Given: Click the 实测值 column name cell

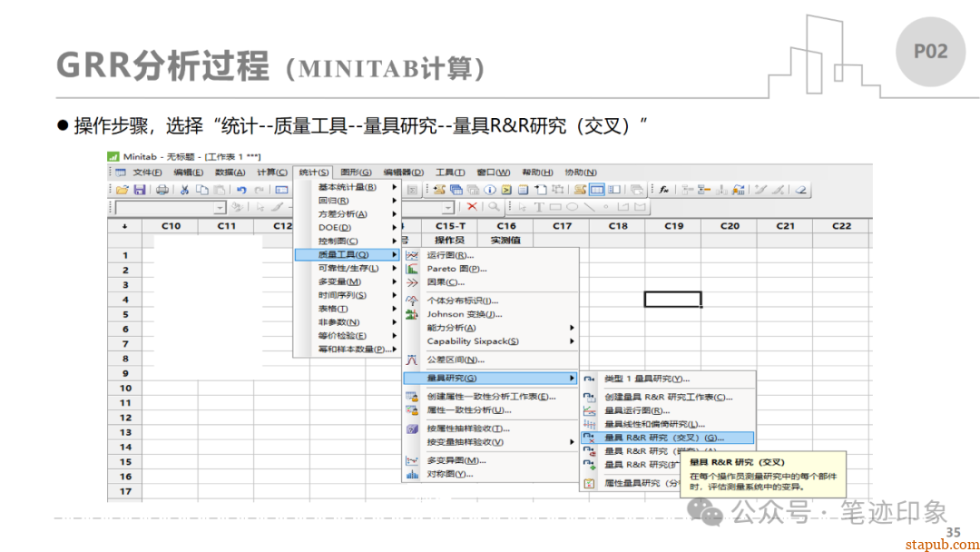Looking at the screenshot, I should [505, 240].
